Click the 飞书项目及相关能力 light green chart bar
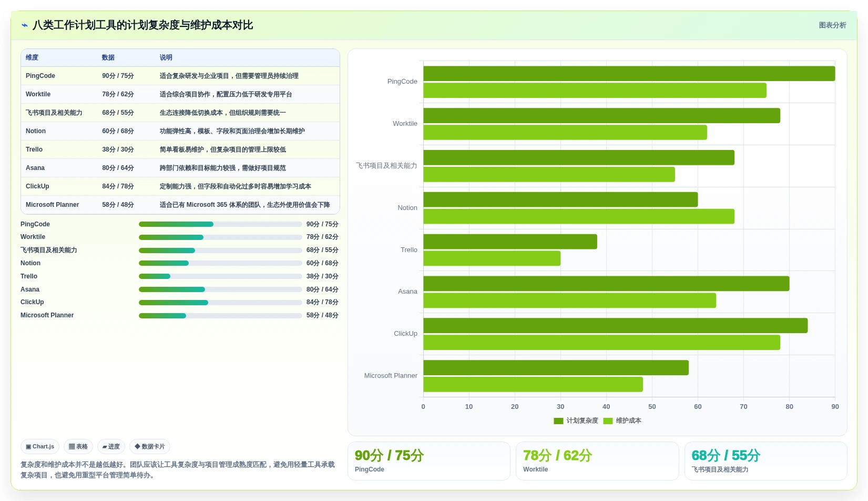The image size is (868, 501). point(549,175)
